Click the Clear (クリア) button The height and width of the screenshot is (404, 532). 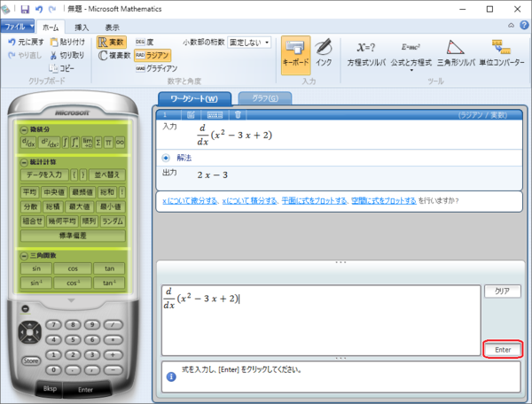[503, 291]
